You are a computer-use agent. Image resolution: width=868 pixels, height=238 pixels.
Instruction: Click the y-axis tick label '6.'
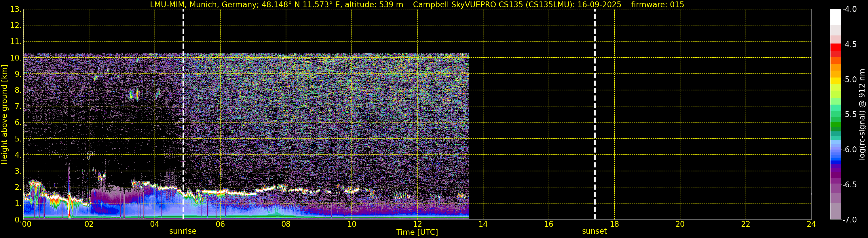click(18, 122)
